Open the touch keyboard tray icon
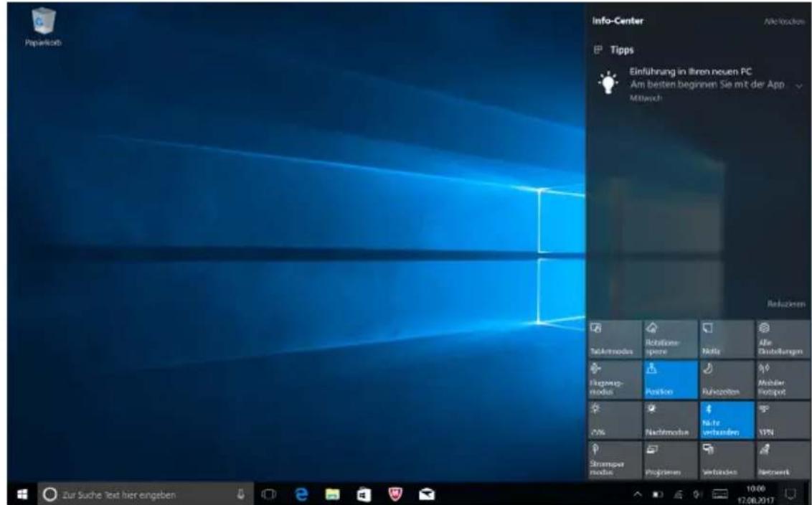Image resolution: width=812 pixels, height=505 pixels. click(x=719, y=495)
